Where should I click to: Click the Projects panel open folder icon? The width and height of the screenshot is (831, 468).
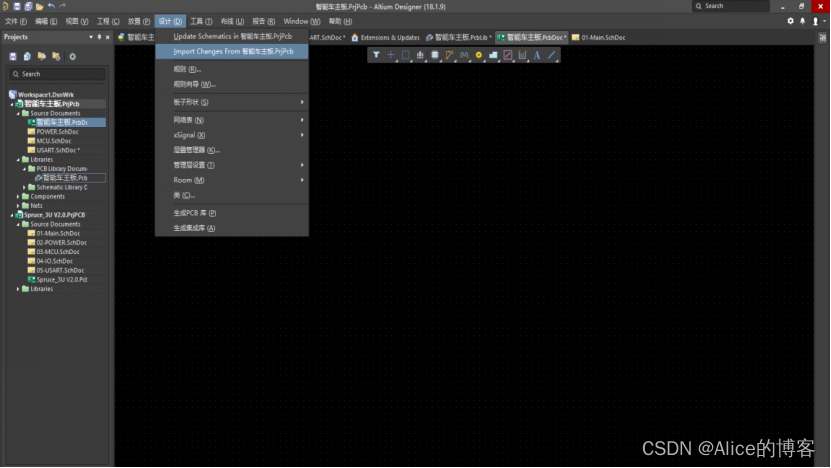pyautogui.click(x=41, y=56)
